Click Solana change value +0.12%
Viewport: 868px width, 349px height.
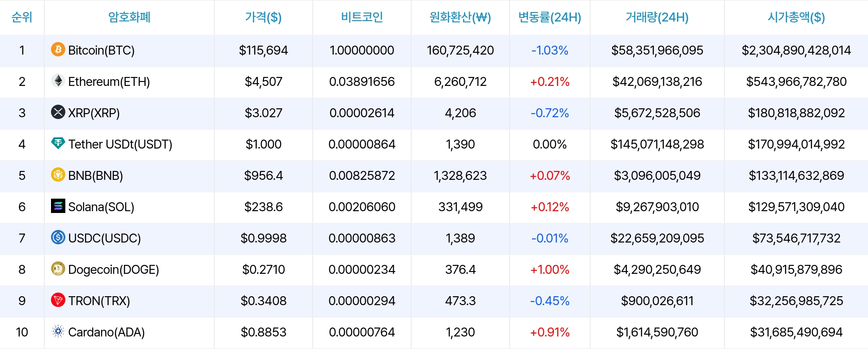550,207
